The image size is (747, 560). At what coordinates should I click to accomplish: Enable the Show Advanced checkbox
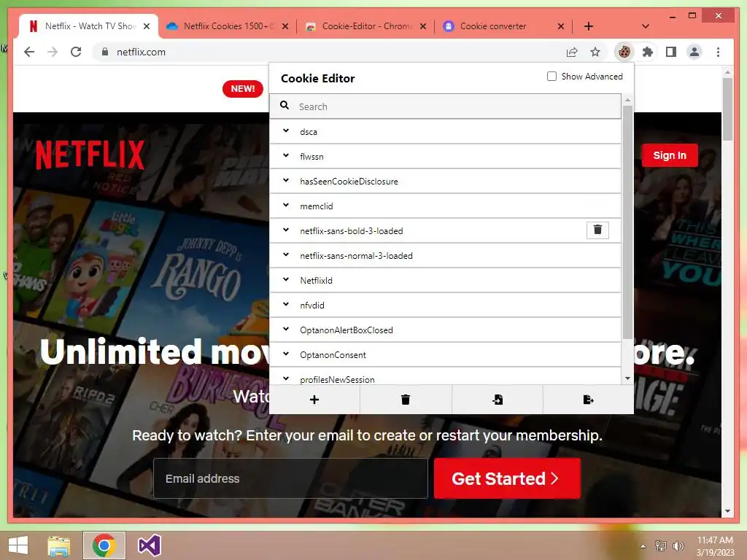[551, 76]
